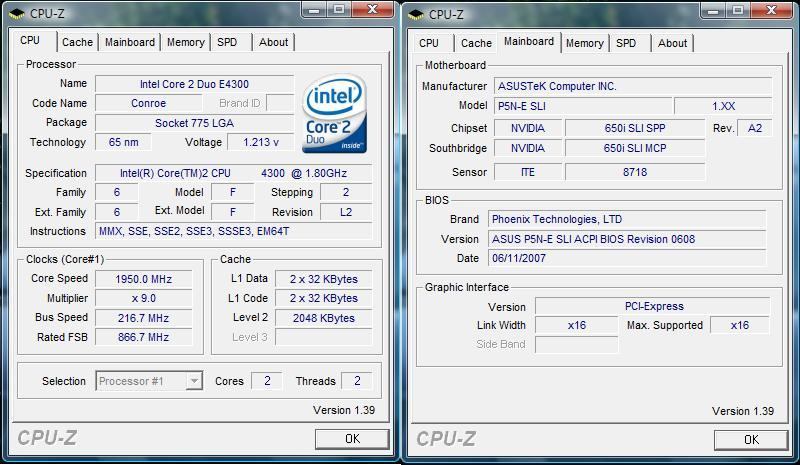800x465 pixels.
Task: Click the empty Brand ID field
Action: 281,103
